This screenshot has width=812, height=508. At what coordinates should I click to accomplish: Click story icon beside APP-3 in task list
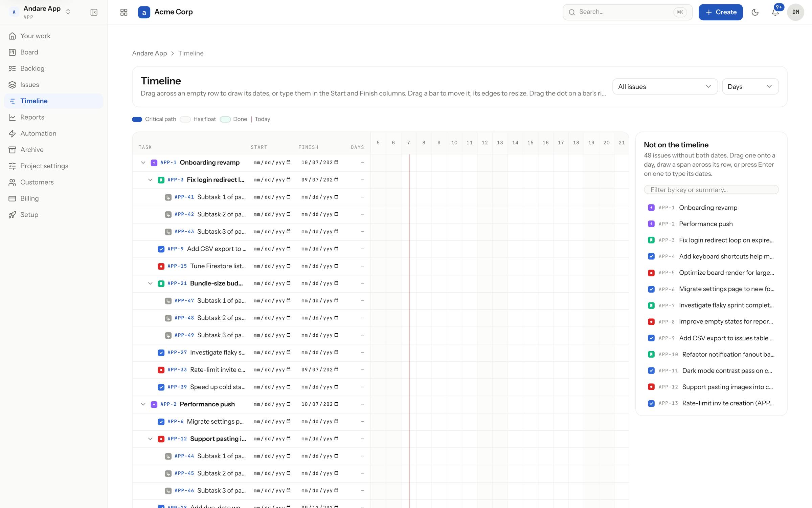tap(161, 180)
